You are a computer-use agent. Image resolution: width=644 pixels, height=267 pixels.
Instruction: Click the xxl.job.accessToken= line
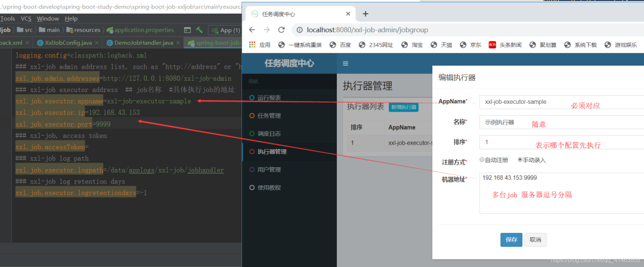pyautogui.click(x=52, y=147)
